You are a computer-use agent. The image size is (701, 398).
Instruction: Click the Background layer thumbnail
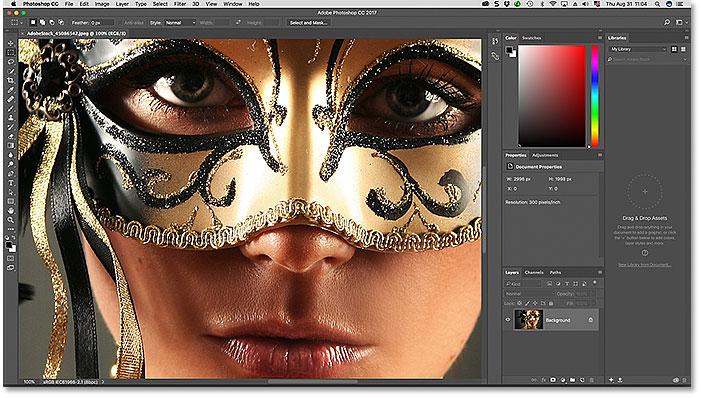(528, 320)
